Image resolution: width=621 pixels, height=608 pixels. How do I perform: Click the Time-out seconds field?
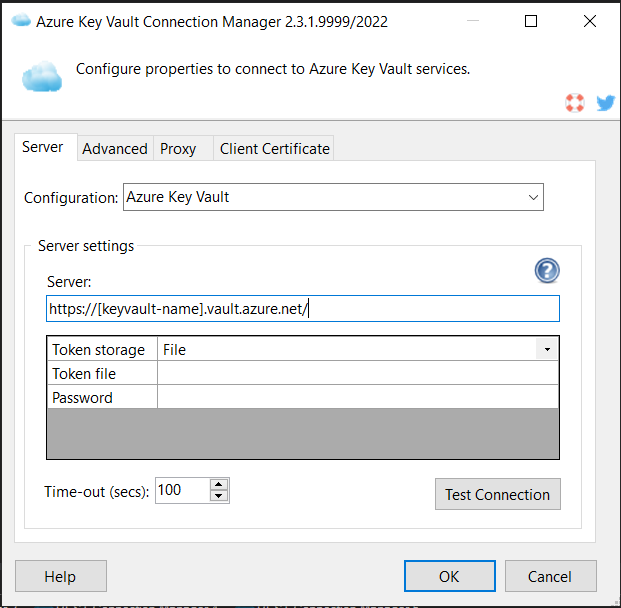[x=181, y=490]
